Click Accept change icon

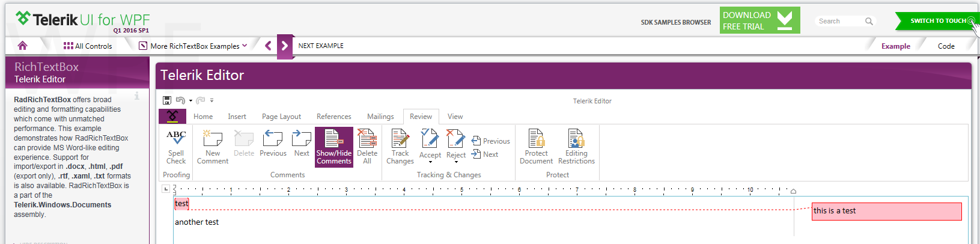point(430,139)
